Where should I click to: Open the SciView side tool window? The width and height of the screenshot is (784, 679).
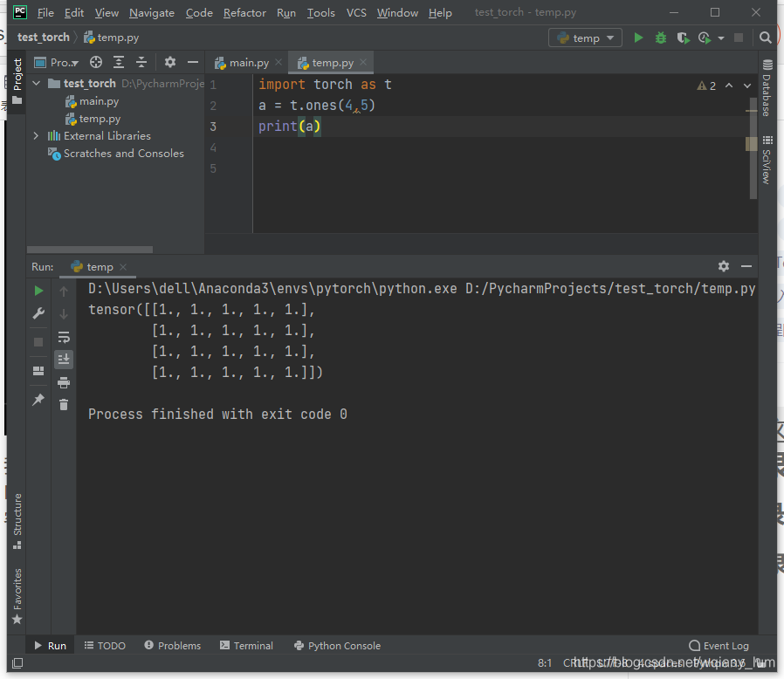point(767,160)
